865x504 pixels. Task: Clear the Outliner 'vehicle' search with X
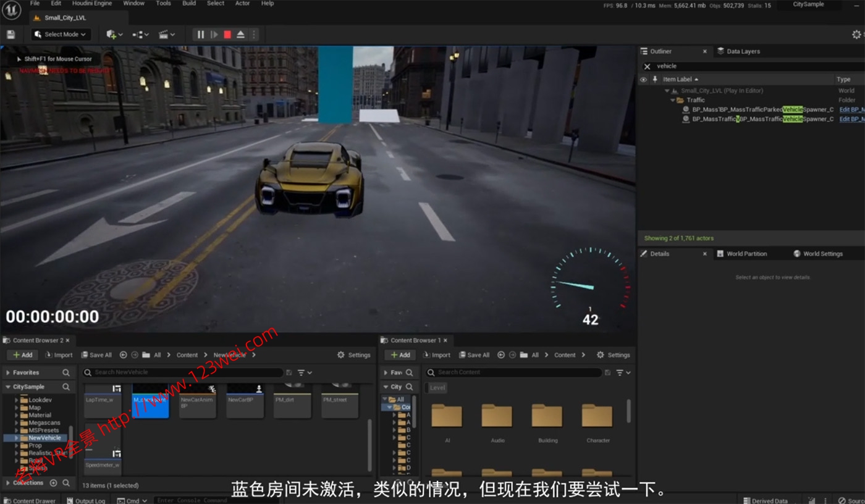[x=647, y=66]
